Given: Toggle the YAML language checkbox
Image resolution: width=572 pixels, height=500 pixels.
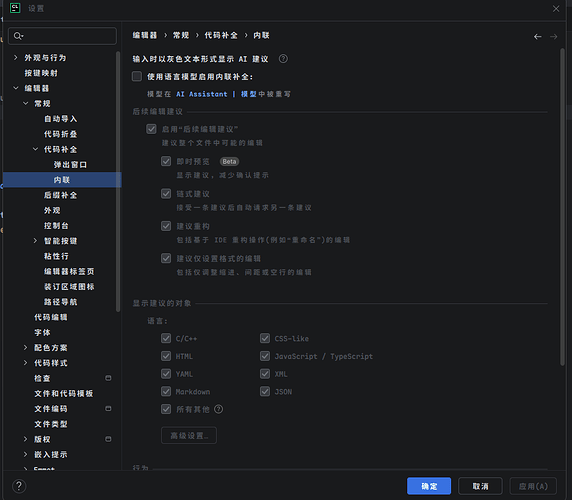Looking at the screenshot, I should click(x=166, y=374).
